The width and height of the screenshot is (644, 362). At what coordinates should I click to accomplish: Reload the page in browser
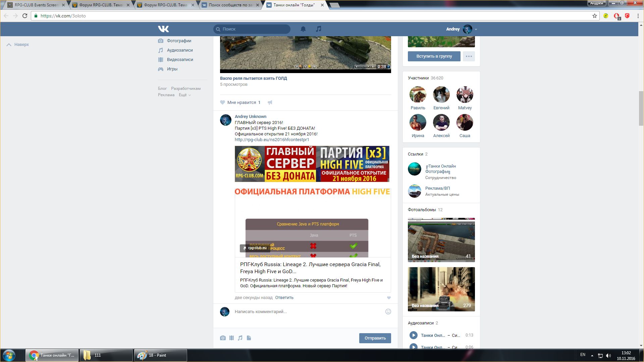click(x=25, y=16)
